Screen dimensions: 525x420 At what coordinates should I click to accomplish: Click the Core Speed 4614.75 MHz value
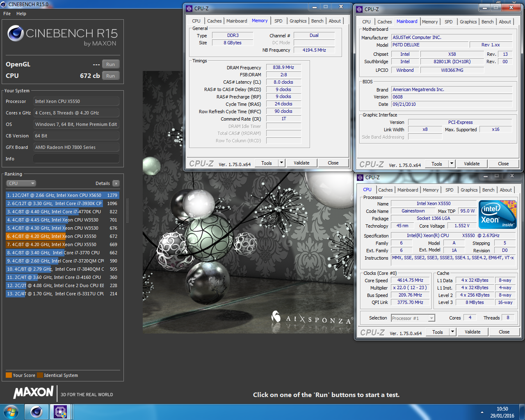pos(410,280)
